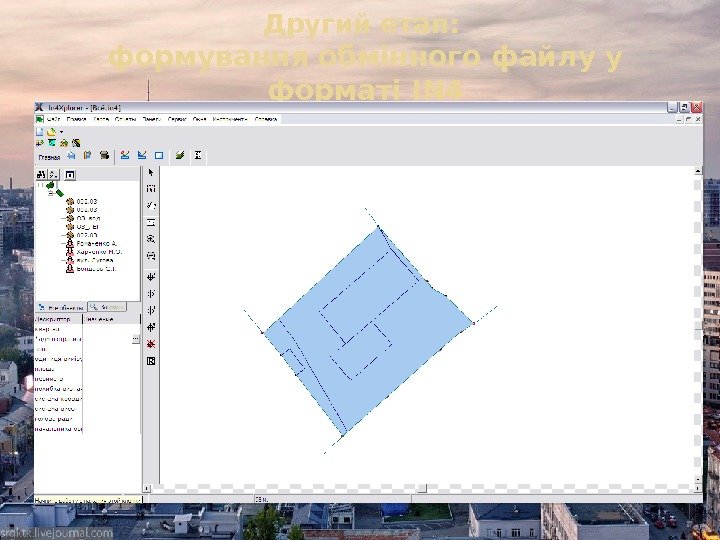Click the red bug-shaped icon

click(151, 344)
